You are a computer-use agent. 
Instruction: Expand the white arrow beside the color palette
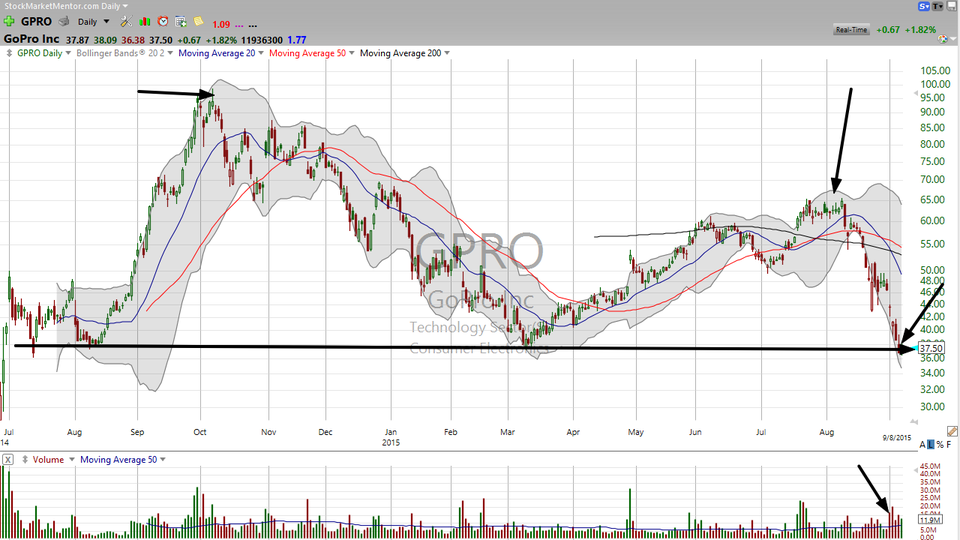click(952, 40)
